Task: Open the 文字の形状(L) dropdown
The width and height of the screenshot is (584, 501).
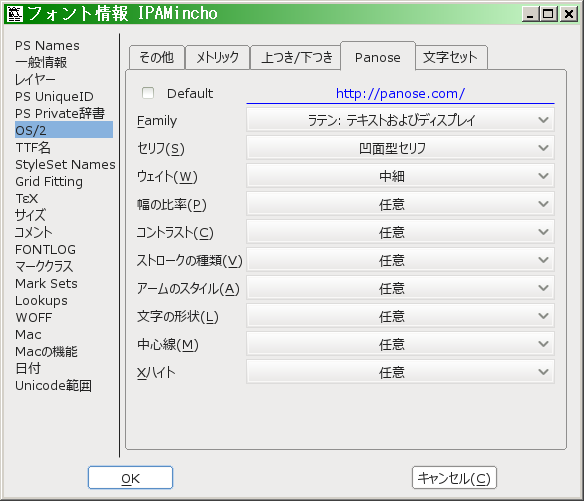Action: click(x=400, y=316)
